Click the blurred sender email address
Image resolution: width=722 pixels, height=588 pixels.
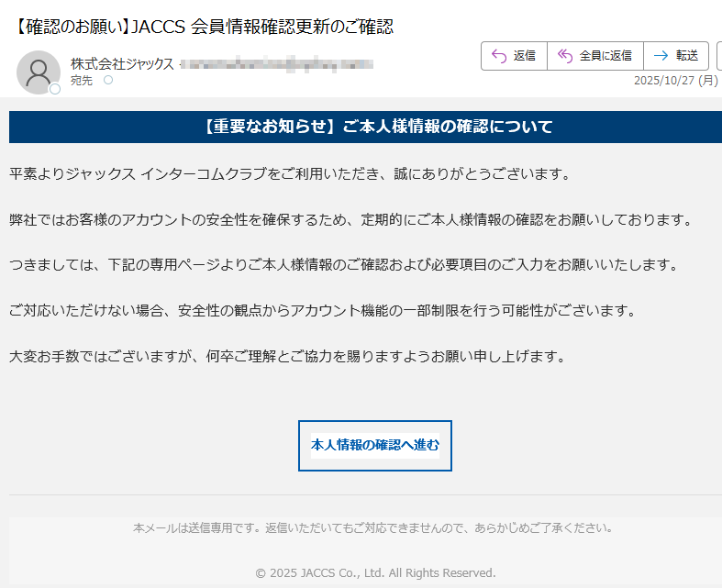coord(276,64)
